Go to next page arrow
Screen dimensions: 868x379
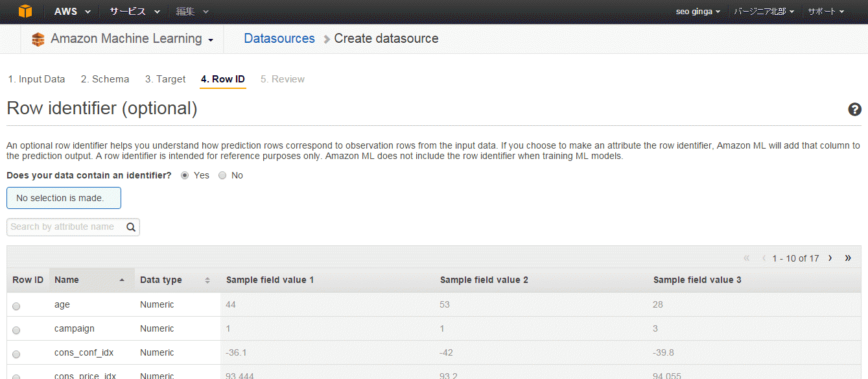pyautogui.click(x=830, y=258)
